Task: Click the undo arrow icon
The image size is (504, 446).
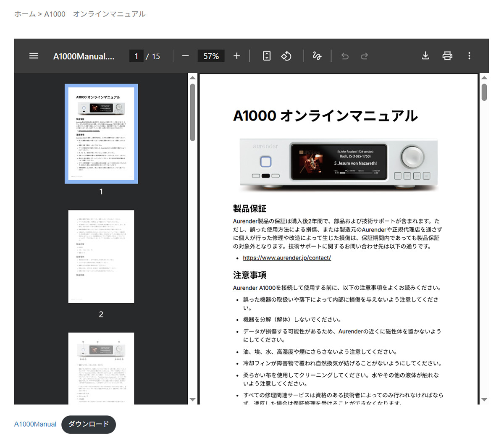Action: point(345,56)
